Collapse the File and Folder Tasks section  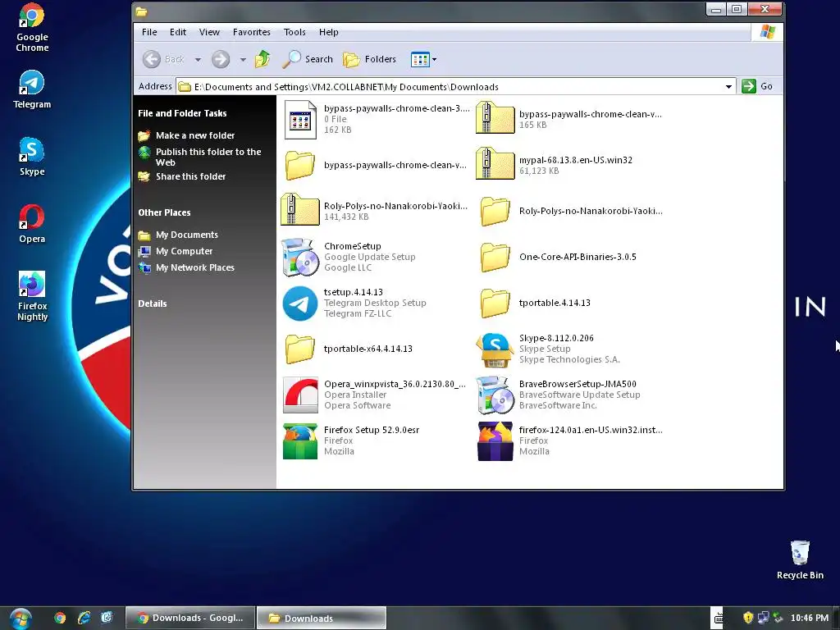tap(182, 113)
